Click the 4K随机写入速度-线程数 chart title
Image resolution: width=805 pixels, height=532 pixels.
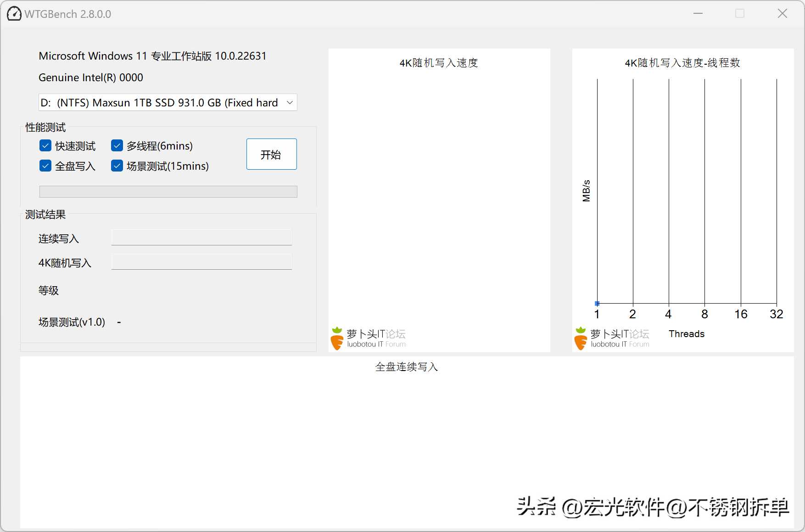(x=682, y=63)
